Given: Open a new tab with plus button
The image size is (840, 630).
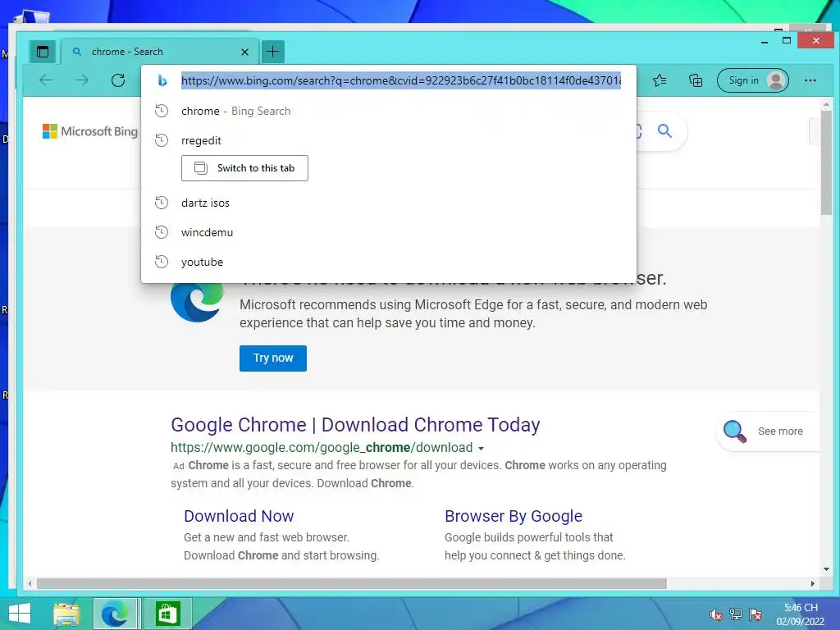Looking at the screenshot, I should coord(272,52).
